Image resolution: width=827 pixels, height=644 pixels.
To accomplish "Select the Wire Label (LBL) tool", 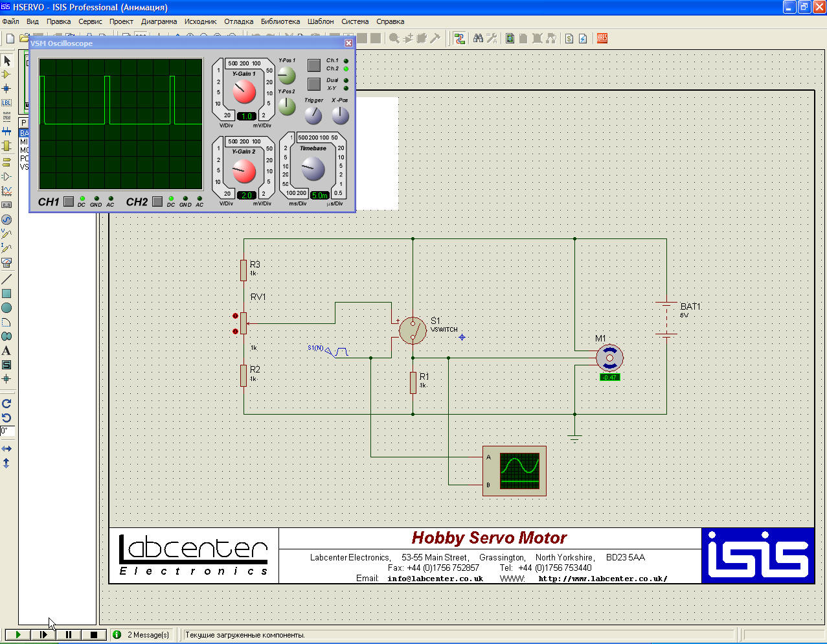I will click(6, 102).
